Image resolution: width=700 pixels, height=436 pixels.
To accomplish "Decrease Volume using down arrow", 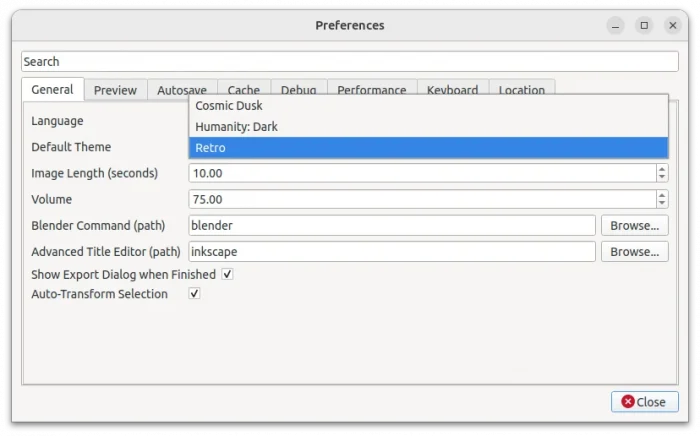I will click(662, 204).
